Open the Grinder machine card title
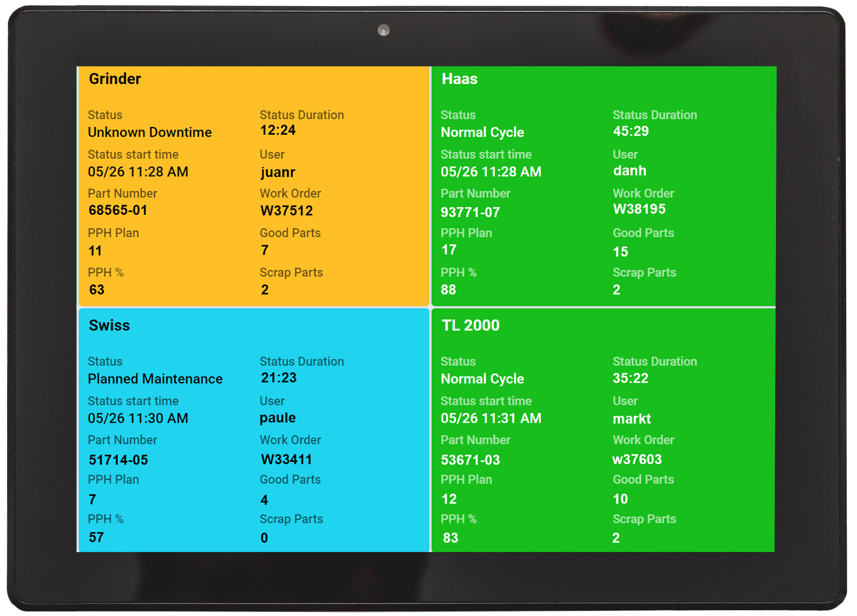The image size is (857, 616). (x=115, y=78)
